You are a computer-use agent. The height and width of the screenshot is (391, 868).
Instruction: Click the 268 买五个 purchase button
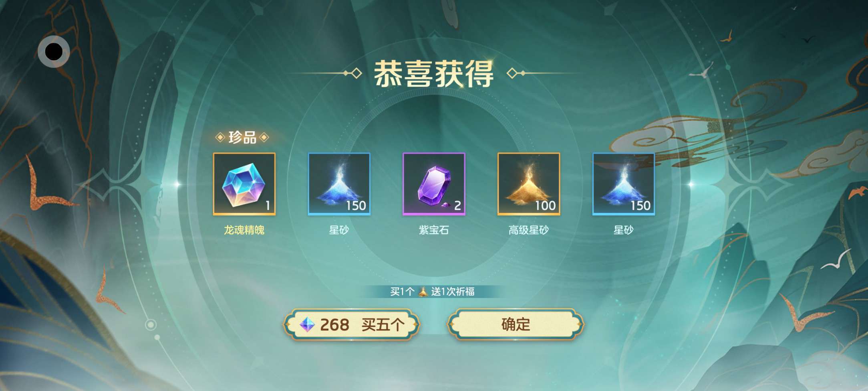pyautogui.click(x=351, y=324)
